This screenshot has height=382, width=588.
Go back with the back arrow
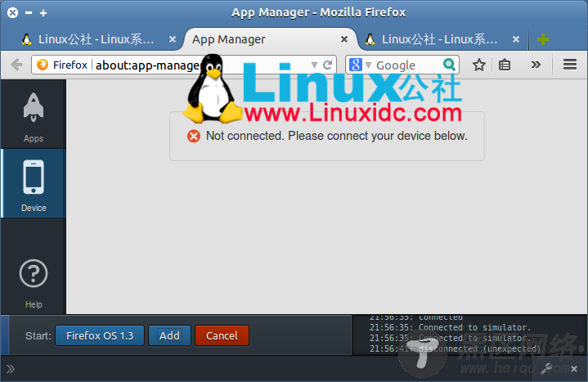pyautogui.click(x=16, y=65)
